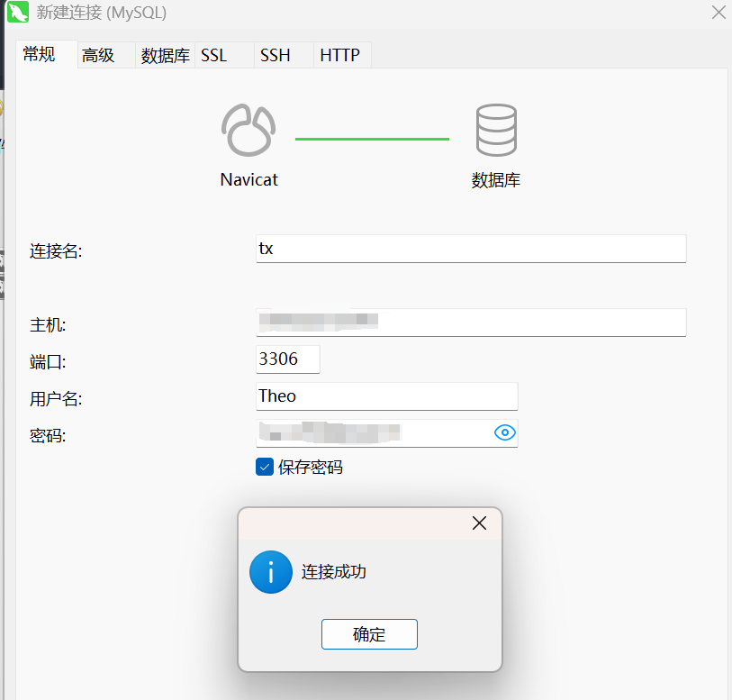Click 确定 in the success dialog
732x700 pixels.
(369, 634)
